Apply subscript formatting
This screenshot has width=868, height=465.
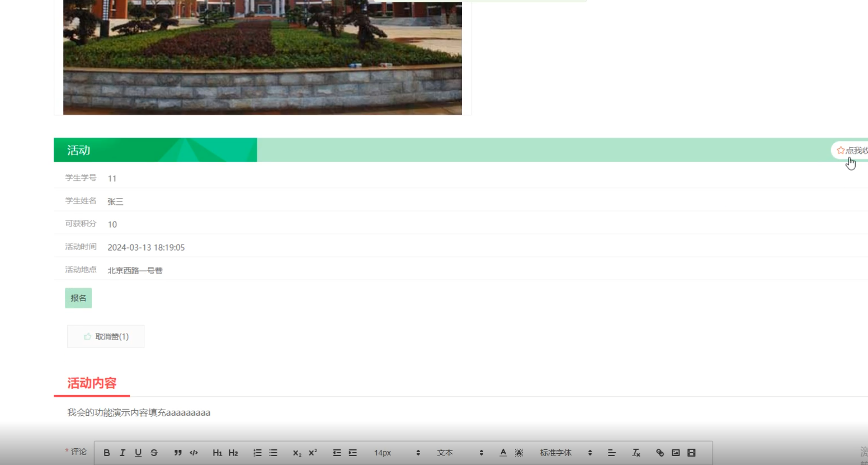tap(297, 453)
